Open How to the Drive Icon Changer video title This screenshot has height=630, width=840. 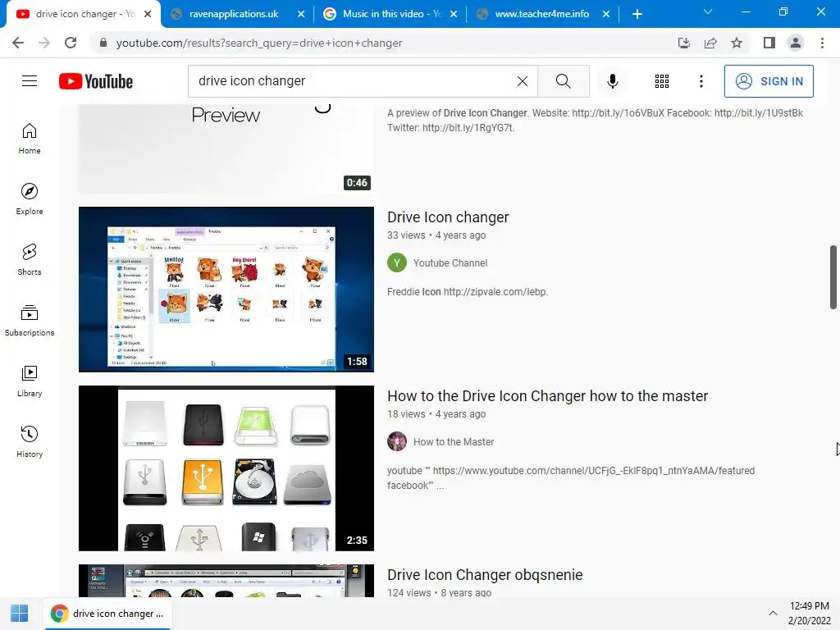(547, 396)
